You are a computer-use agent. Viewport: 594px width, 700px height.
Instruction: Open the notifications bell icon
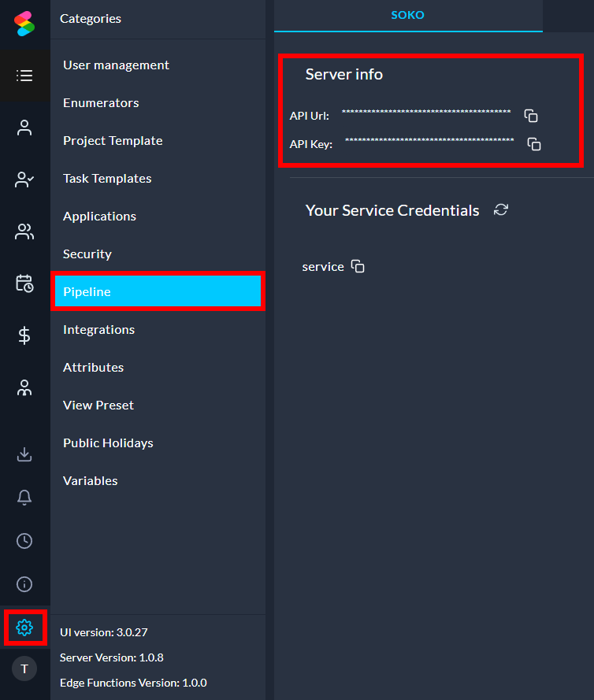coord(24,497)
